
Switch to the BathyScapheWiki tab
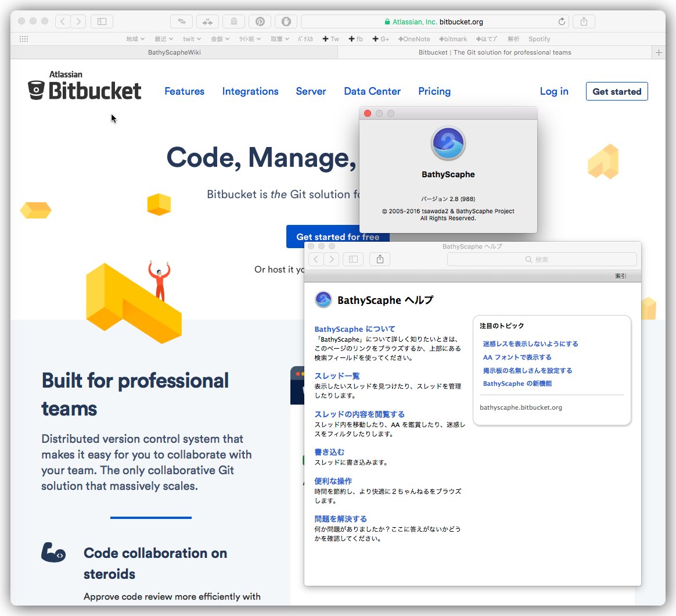[174, 53]
